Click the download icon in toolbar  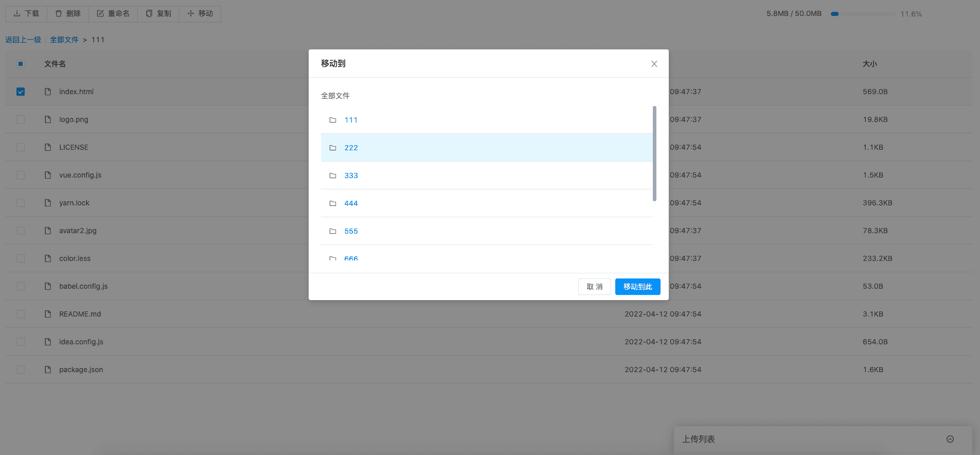(x=17, y=13)
